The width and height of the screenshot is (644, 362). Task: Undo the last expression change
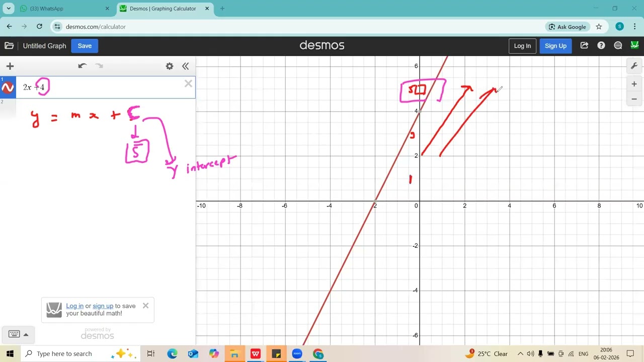point(83,66)
